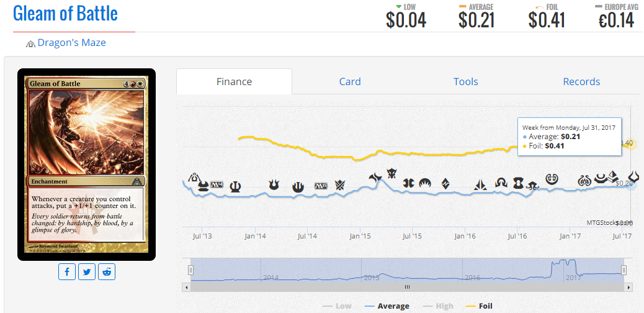The height and width of the screenshot is (313, 644).
Task: Click the Jan '17 axis label
Action: (x=570, y=236)
